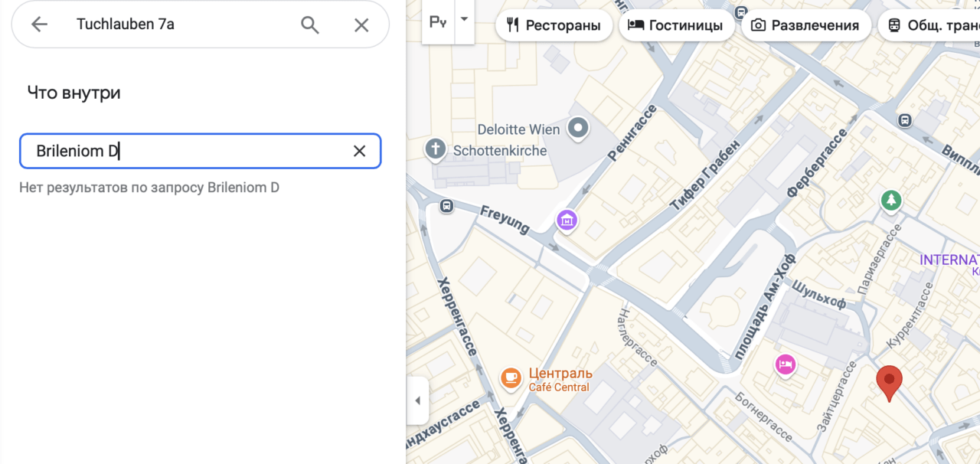Image resolution: width=980 pixels, height=464 pixels.
Task: Open the Deloitte Wien place pin
Action: [578, 128]
